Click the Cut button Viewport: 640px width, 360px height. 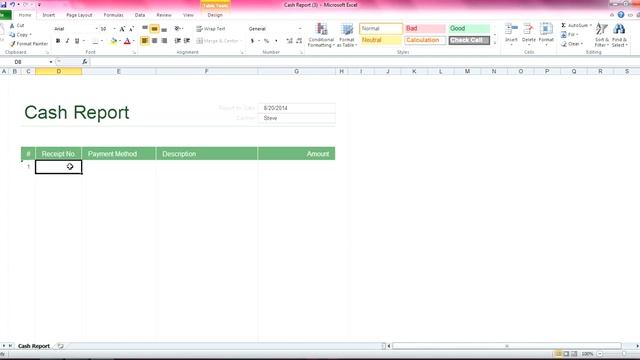coord(17,25)
